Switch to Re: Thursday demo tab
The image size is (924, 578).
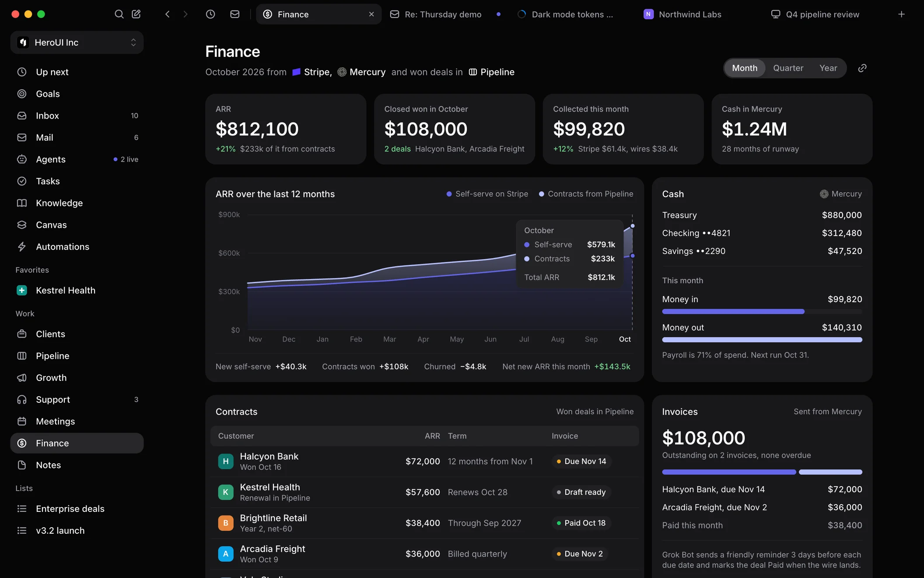click(x=445, y=14)
